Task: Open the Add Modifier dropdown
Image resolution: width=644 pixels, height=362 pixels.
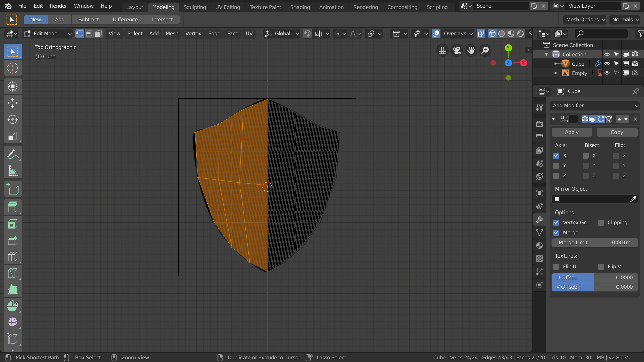Action: (595, 105)
